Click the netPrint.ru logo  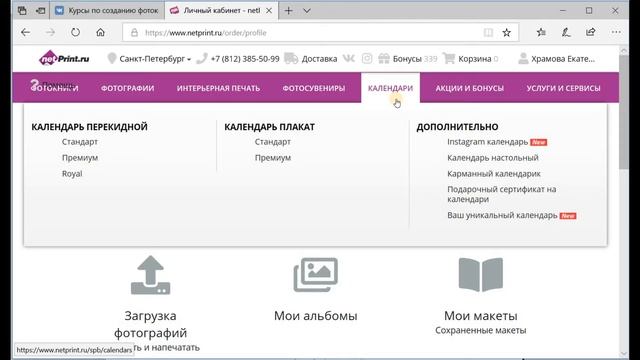[64, 58]
